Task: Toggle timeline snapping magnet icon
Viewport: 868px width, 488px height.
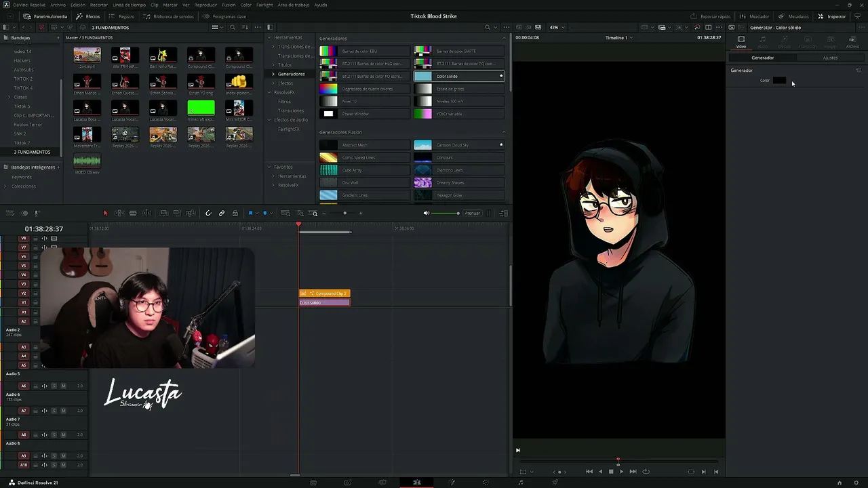Action: [208, 213]
